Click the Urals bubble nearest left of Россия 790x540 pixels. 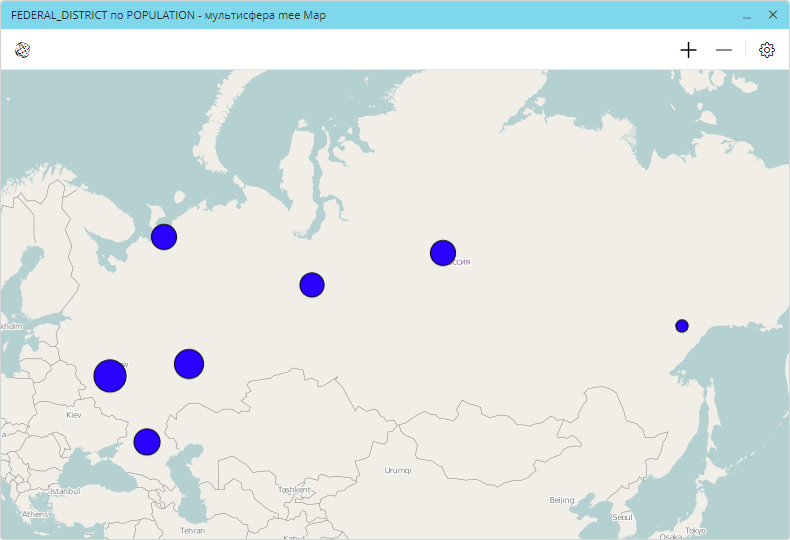[312, 285]
